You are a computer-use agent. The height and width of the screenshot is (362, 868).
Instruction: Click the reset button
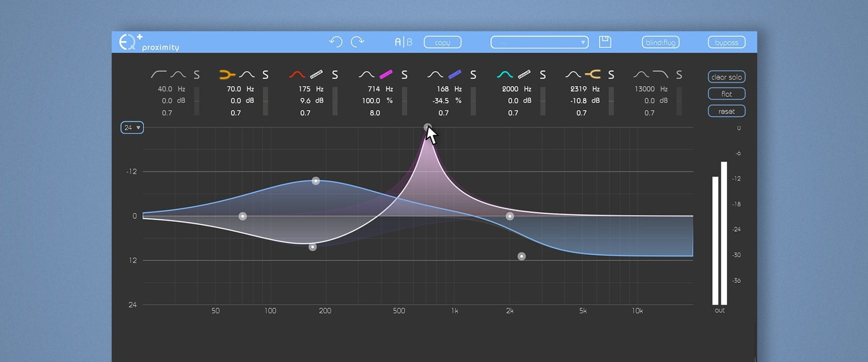coord(726,111)
